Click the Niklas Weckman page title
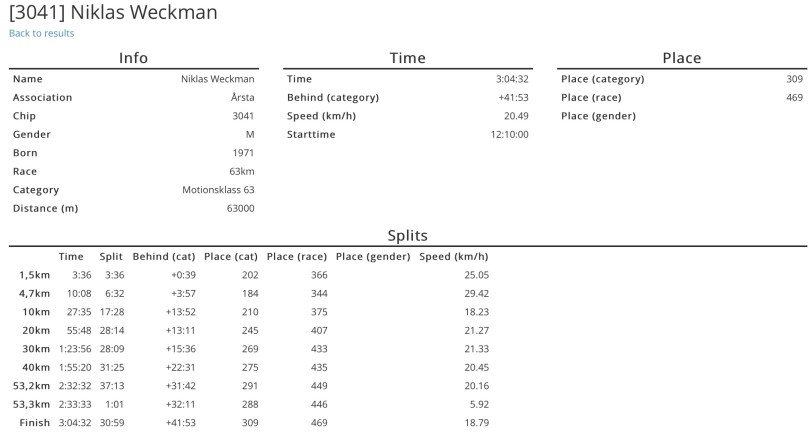 113,12
